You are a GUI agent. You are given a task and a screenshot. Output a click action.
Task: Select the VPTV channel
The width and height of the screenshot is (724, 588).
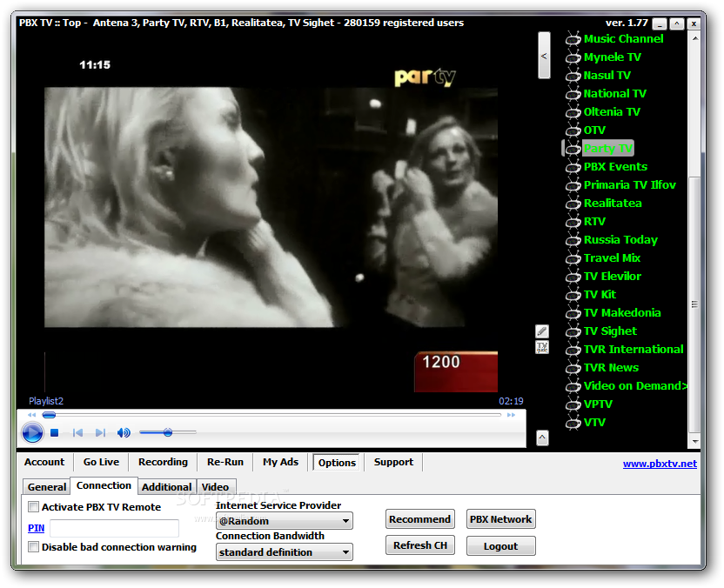coord(598,404)
